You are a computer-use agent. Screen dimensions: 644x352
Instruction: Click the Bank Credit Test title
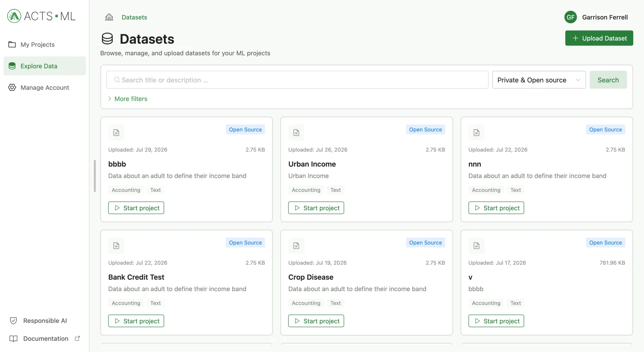(136, 277)
